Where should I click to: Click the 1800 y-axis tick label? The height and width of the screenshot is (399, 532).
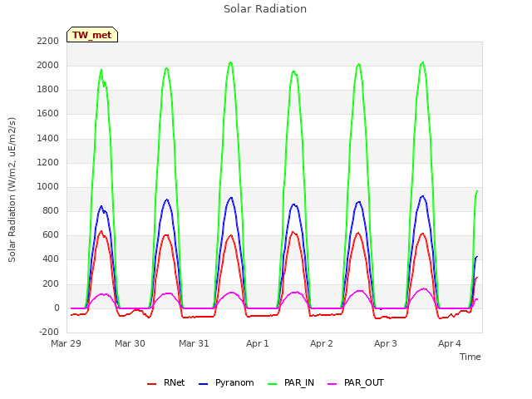pos(48,90)
